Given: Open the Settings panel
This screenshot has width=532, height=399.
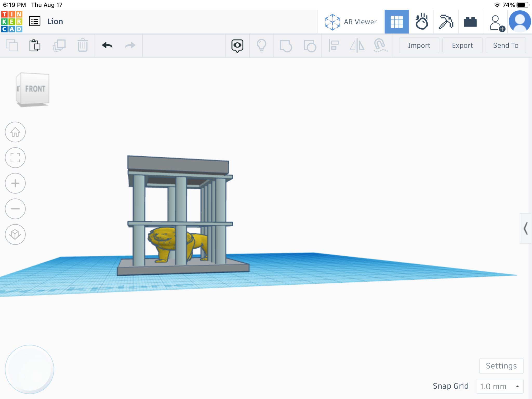Looking at the screenshot, I should [501, 366].
